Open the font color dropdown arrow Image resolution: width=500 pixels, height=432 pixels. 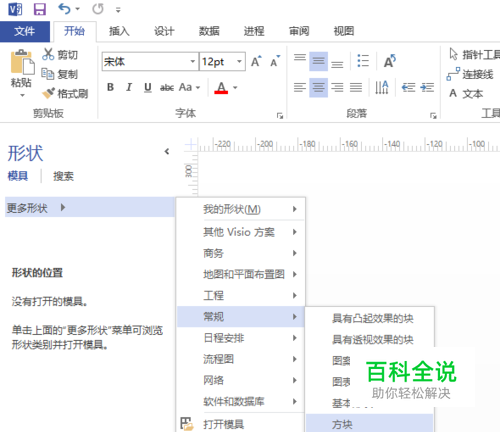(x=235, y=88)
